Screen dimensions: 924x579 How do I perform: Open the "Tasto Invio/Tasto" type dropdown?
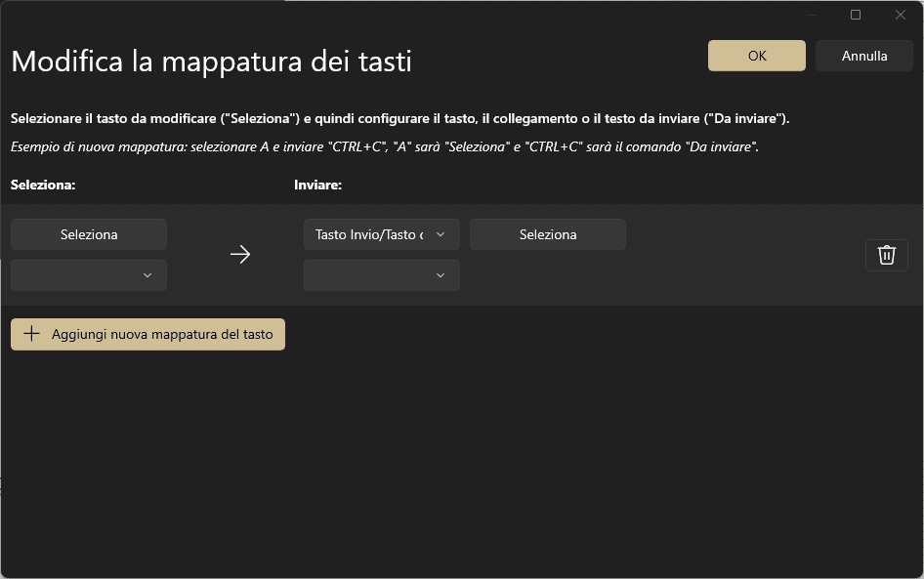coord(371,234)
